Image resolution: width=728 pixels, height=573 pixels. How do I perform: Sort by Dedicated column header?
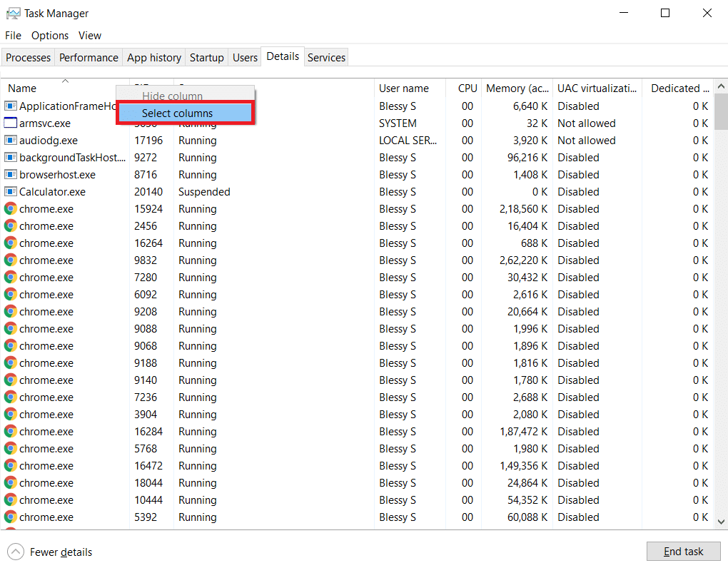[678, 88]
